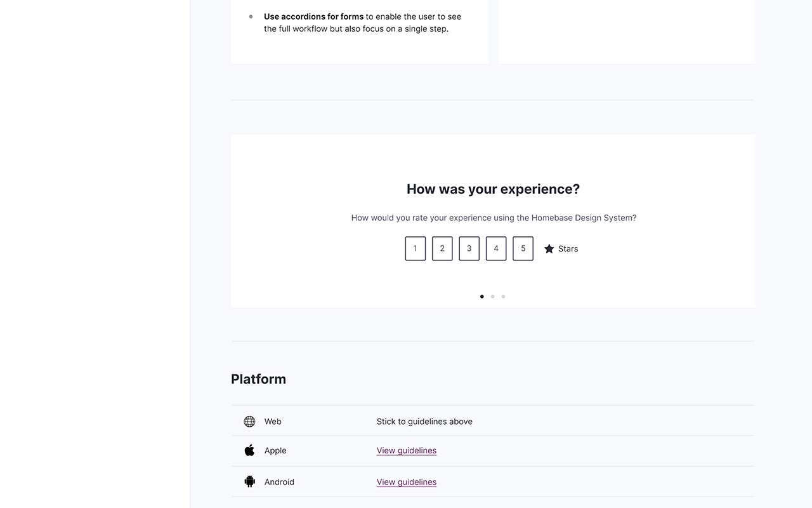This screenshot has width=812, height=508.
Task: Click the Platform section heading
Action: coord(259,379)
